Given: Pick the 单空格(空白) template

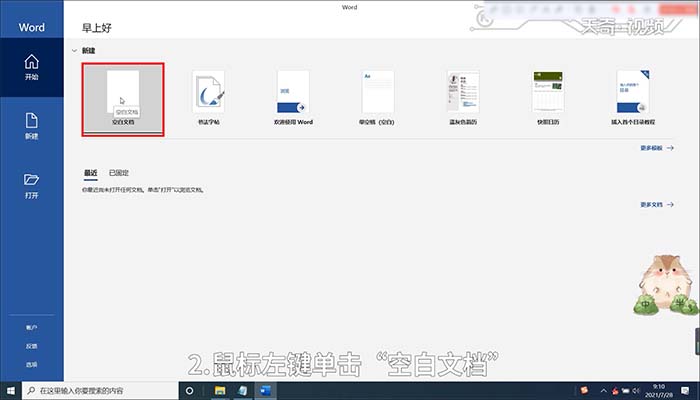Looking at the screenshot, I should pos(378,98).
